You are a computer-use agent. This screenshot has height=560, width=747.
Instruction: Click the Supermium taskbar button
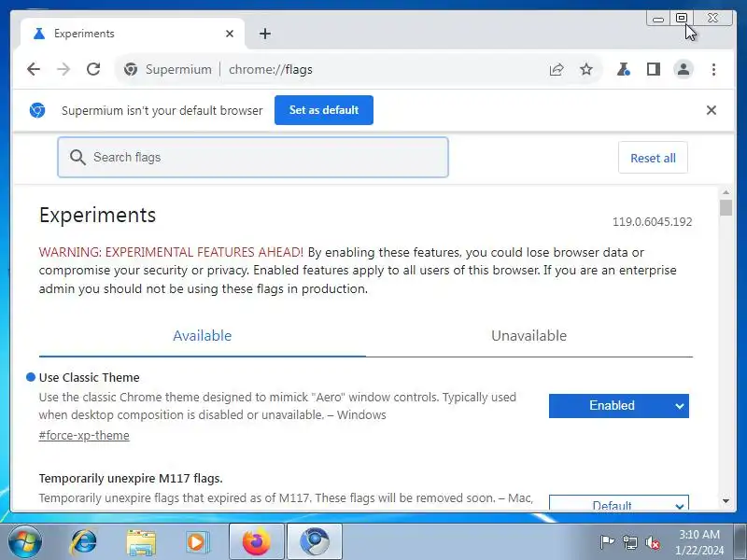pos(315,542)
